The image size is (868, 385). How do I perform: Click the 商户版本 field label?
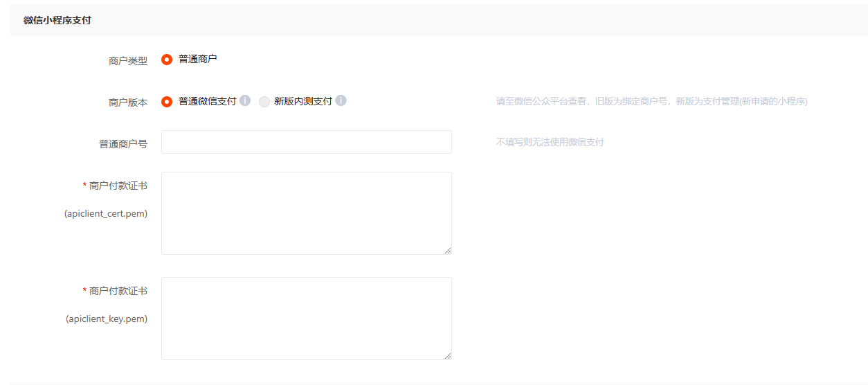(x=128, y=102)
